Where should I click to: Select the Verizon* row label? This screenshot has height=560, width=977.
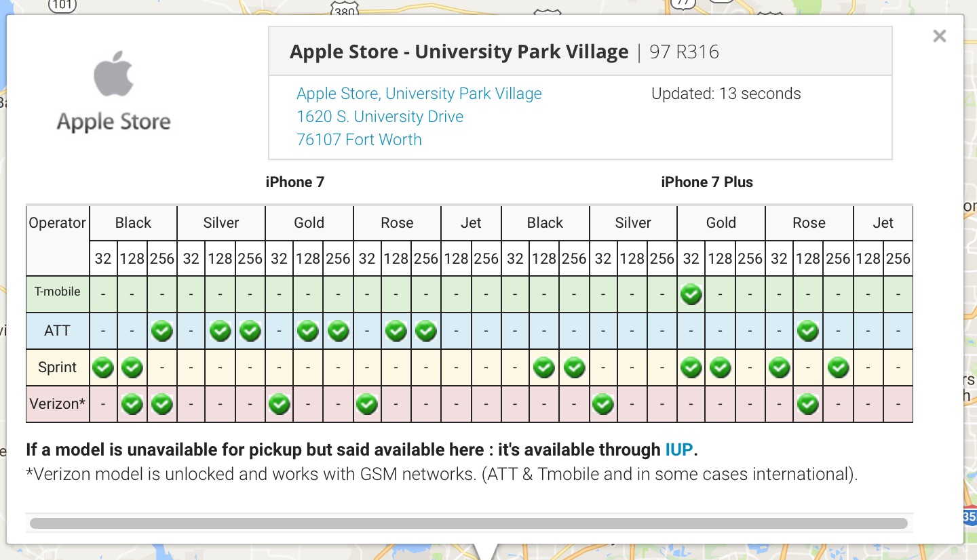click(58, 404)
